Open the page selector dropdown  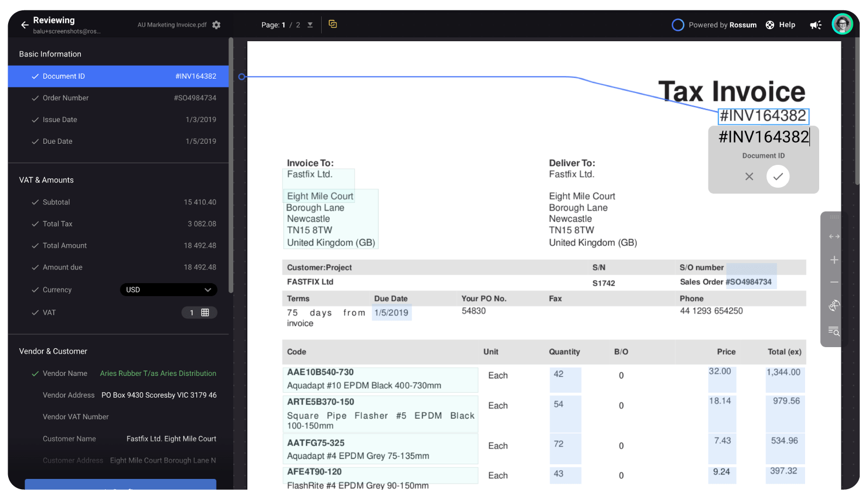point(310,24)
